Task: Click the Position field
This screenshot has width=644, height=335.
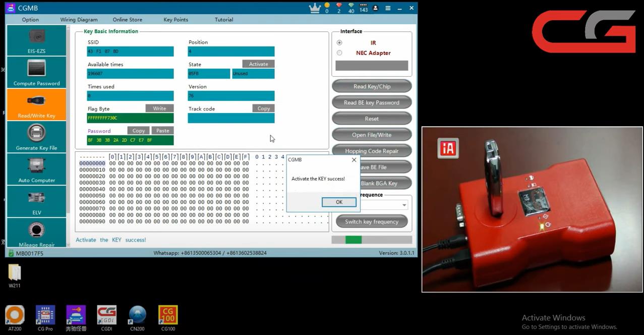Action: point(231,51)
